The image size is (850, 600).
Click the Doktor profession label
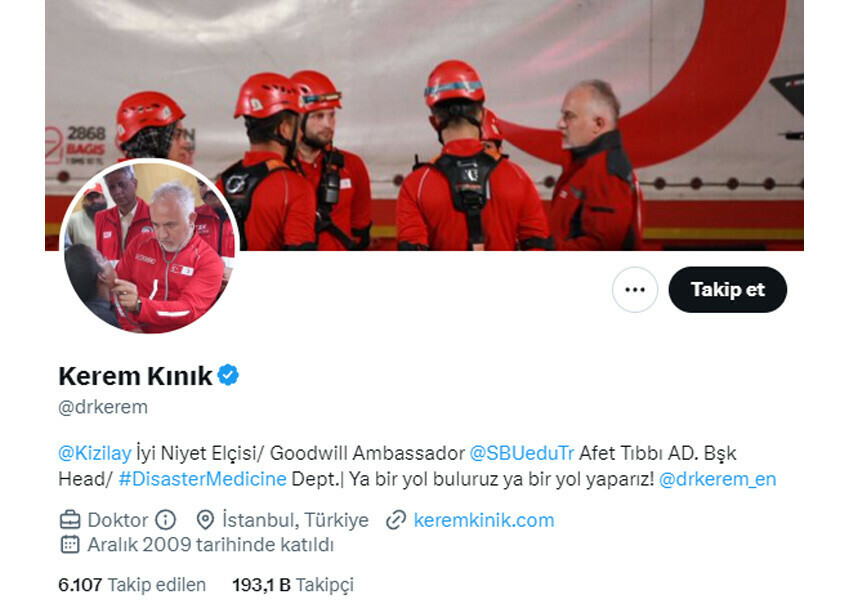[118, 520]
